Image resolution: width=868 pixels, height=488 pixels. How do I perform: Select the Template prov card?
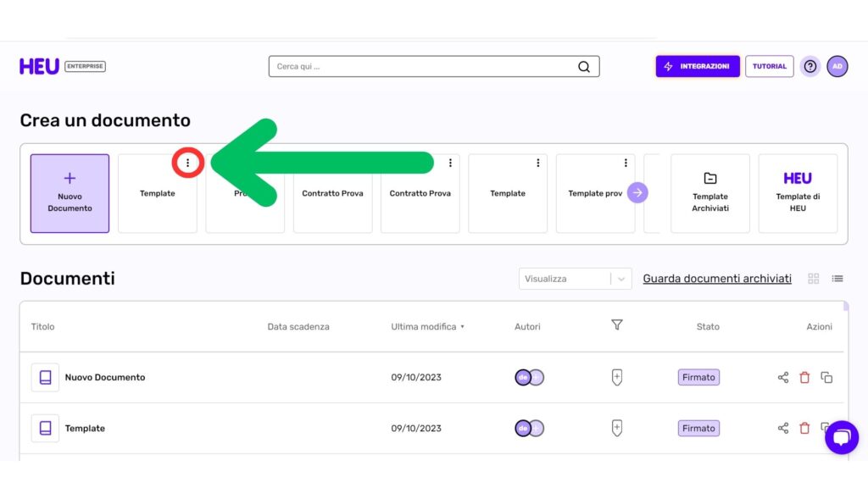point(595,193)
